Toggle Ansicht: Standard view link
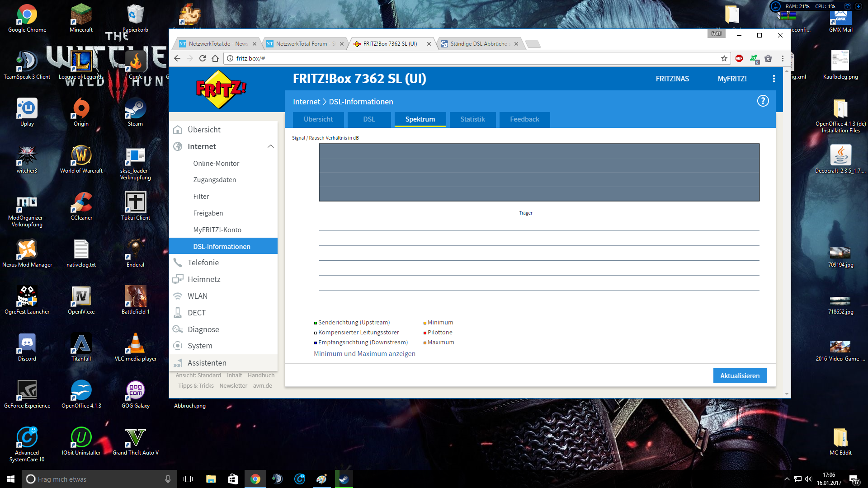The width and height of the screenshot is (868, 488). pyautogui.click(x=198, y=375)
